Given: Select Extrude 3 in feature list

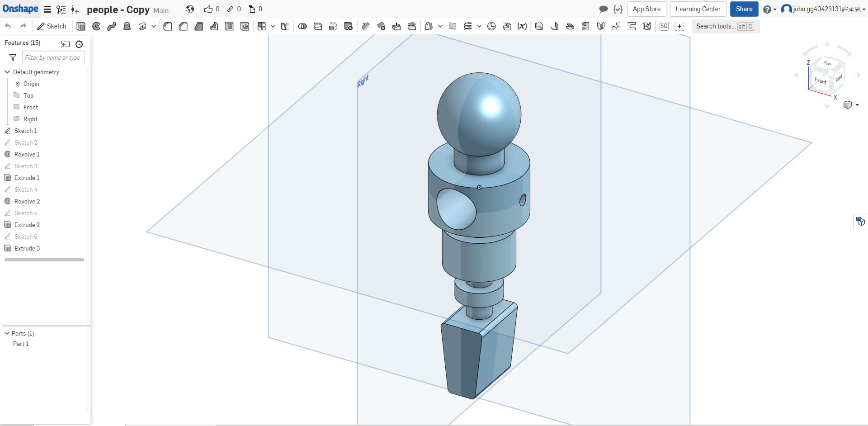Looking at the screenshot, I should [x=27, y=248].
